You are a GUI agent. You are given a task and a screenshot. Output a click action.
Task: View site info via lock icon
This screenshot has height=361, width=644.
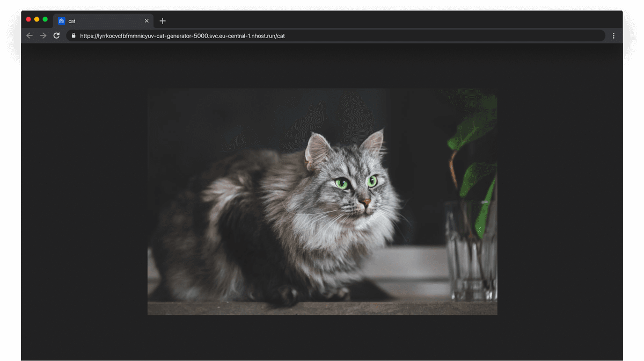click(74, 36)
